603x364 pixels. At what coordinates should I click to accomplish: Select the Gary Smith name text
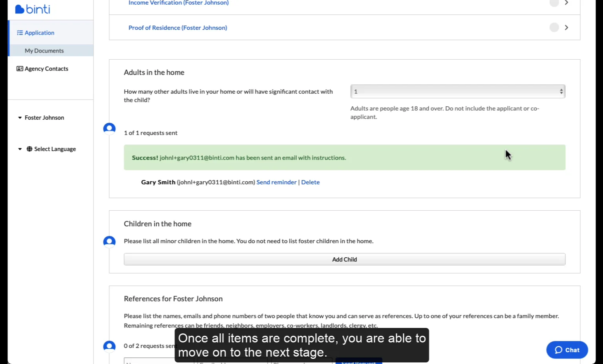click(x=158, y=182)
